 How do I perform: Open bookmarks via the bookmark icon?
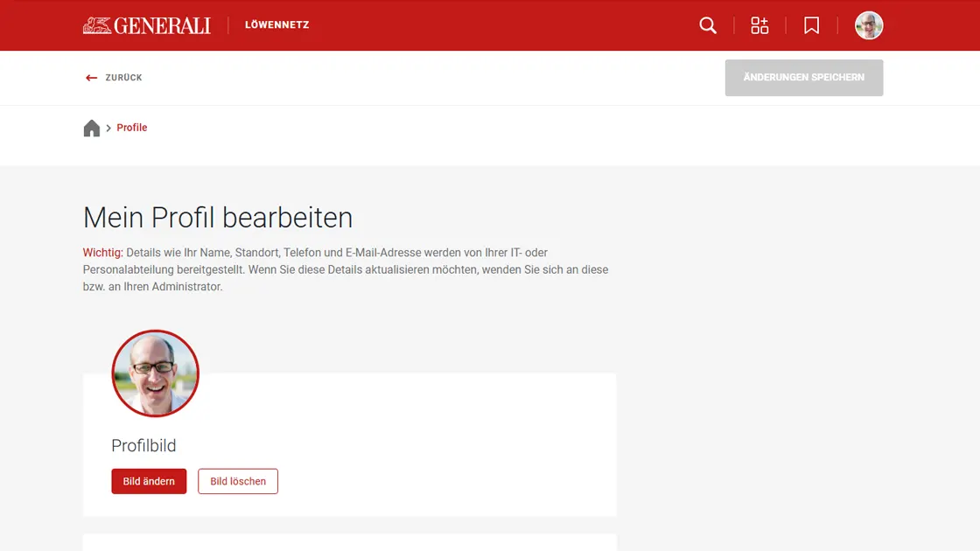[811, 25]
